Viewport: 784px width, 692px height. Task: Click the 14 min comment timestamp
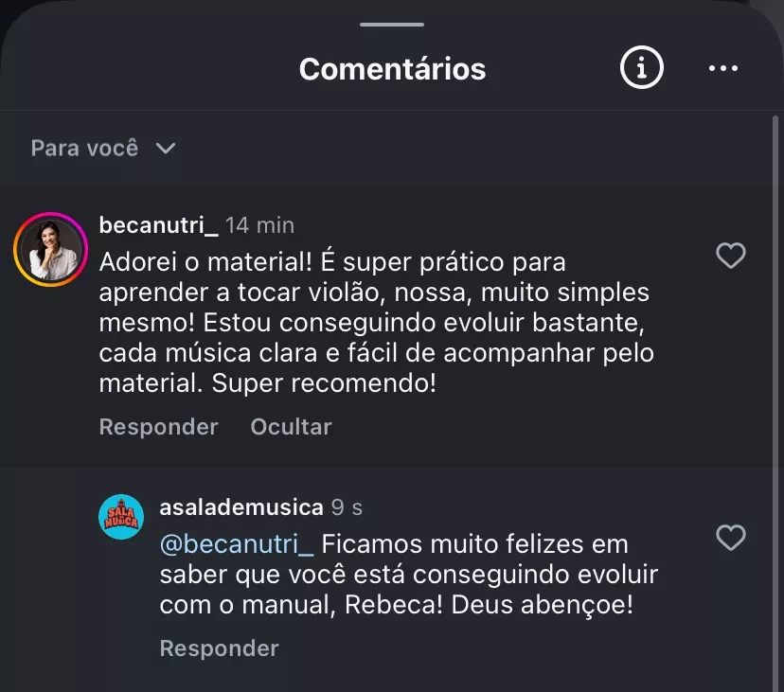(x=260, y=225)
